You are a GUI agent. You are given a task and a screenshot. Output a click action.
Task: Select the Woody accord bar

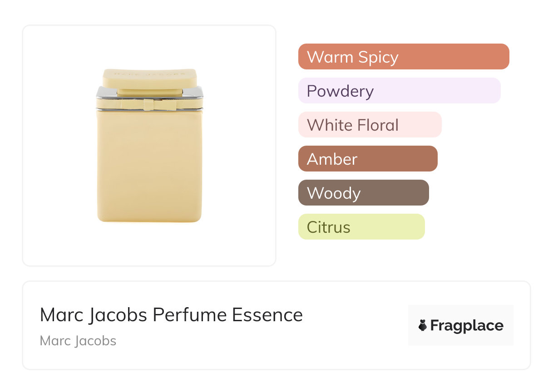[x=363, y=193]
